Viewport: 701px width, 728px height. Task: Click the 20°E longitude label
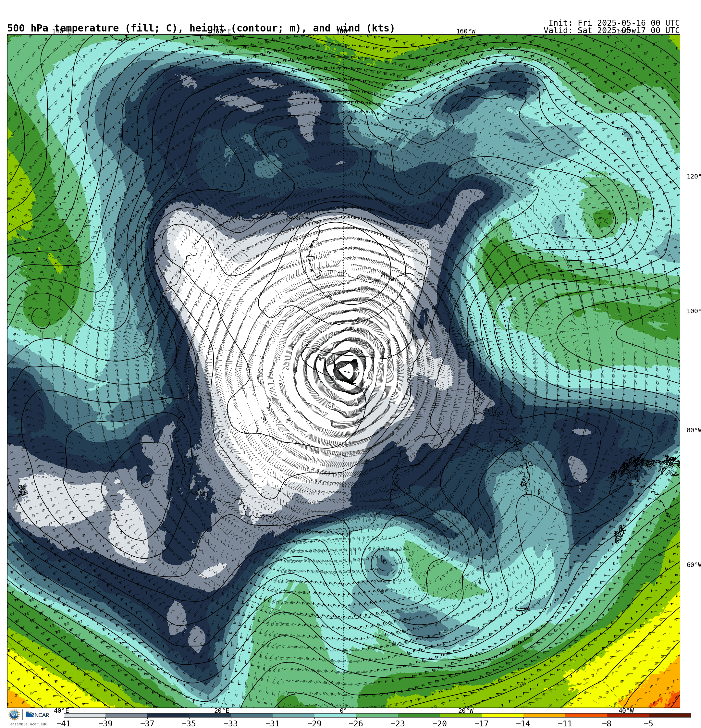[222, 710]
